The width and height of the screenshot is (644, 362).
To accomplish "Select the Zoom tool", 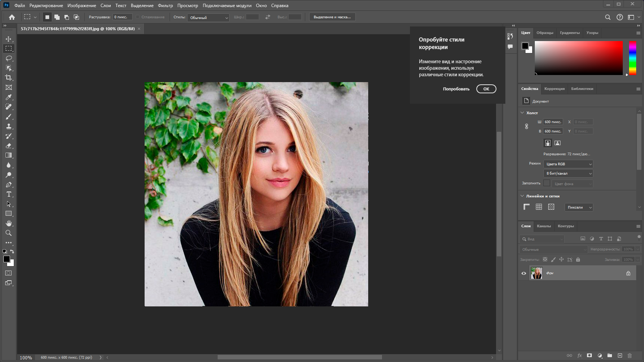I will click(x=9, y=233).
